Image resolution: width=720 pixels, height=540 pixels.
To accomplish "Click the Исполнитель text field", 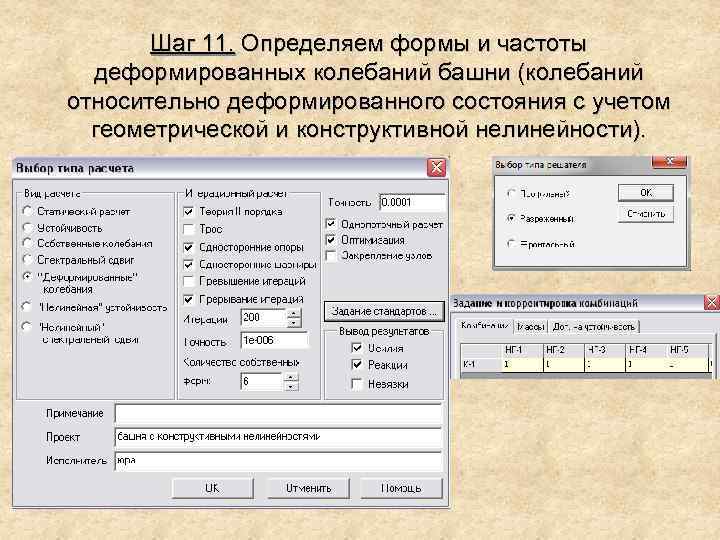I will pyautogui.click(x=278, y=460).
